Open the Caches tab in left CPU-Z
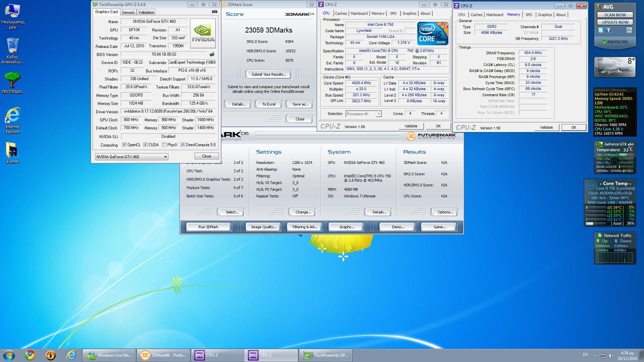Screen dimensions: 644x362 coord(341,13)
